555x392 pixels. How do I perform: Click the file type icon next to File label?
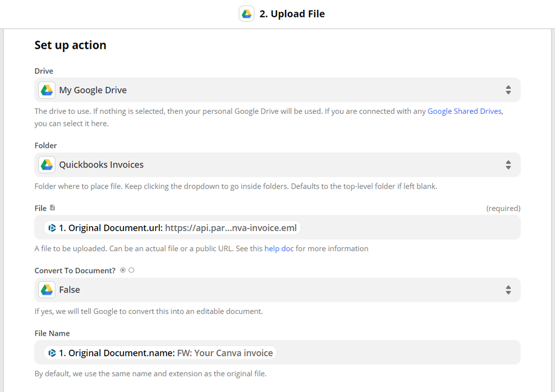[x=53, y=208]
